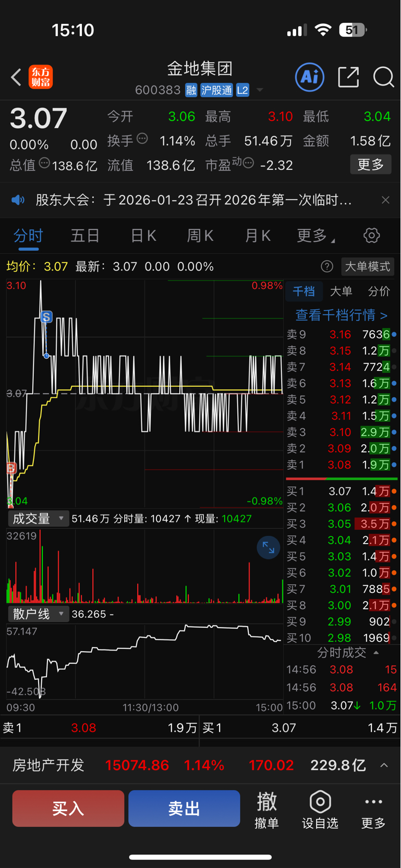Tap the 15:00 trade record row
401x868 pixels.
342,705
